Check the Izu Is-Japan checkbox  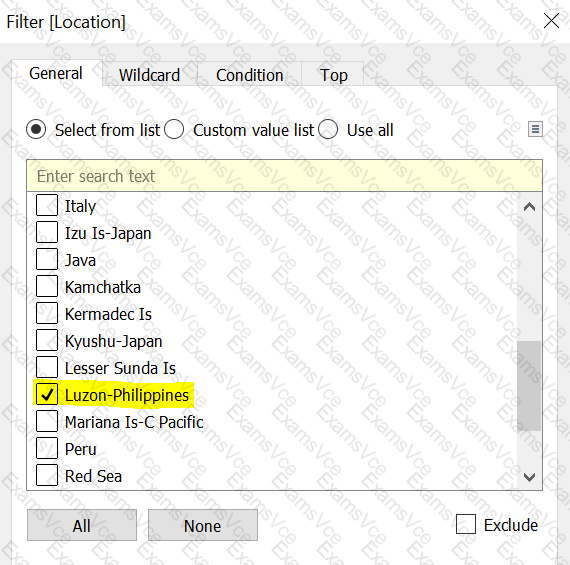[47, 232]
